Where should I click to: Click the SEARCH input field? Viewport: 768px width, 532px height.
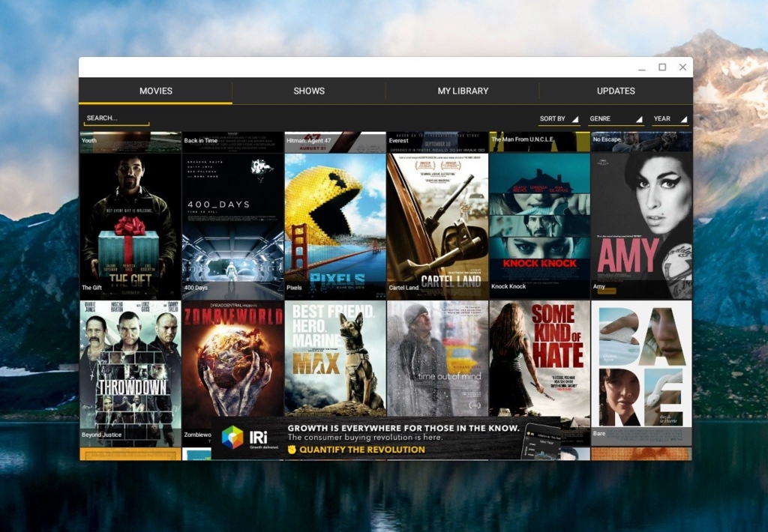tap(116, 118)
